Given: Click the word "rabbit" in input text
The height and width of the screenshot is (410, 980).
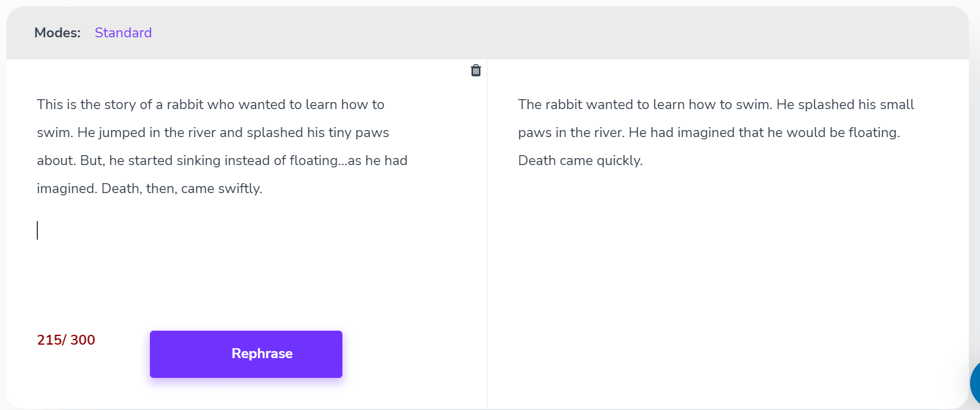Looking at the screenshot, I should pos(185,104).
